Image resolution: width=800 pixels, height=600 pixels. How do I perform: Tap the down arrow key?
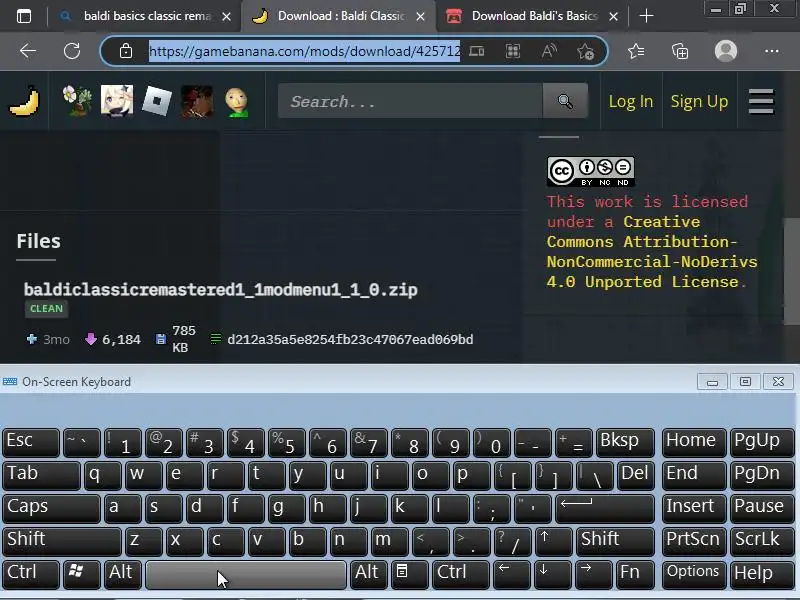point(553,574)
